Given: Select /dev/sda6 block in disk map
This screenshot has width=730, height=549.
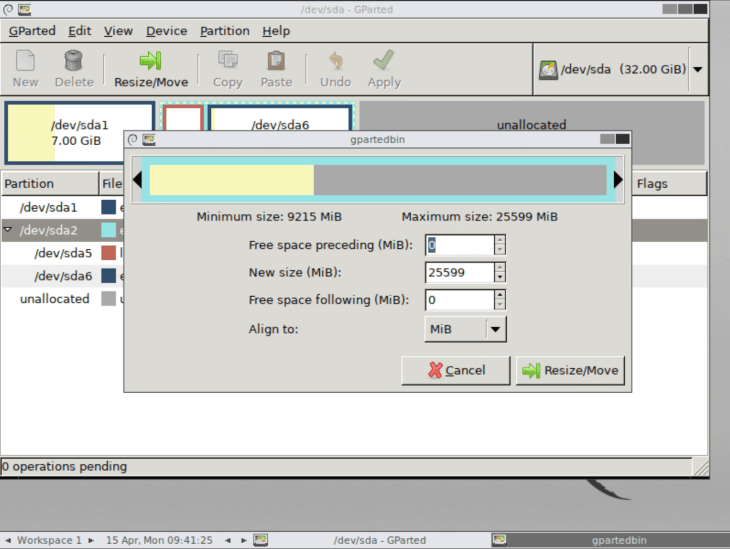Looking at the screenshot, I should tap(280, 119).
